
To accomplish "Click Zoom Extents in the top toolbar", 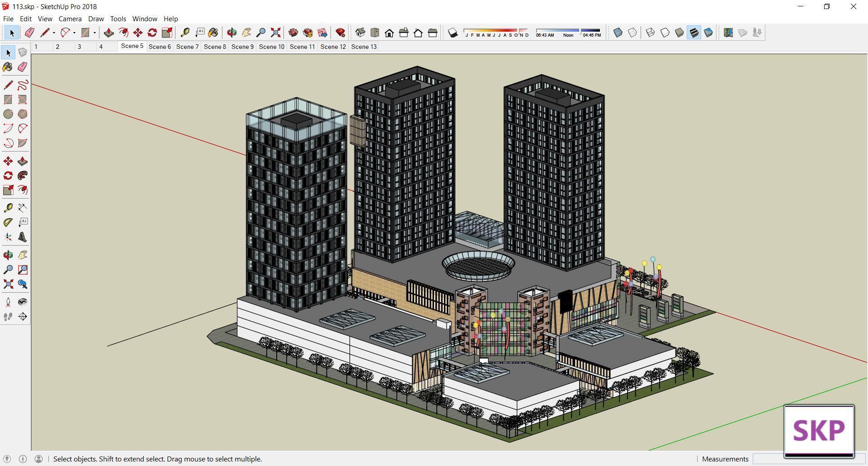I will click(275, 33).
